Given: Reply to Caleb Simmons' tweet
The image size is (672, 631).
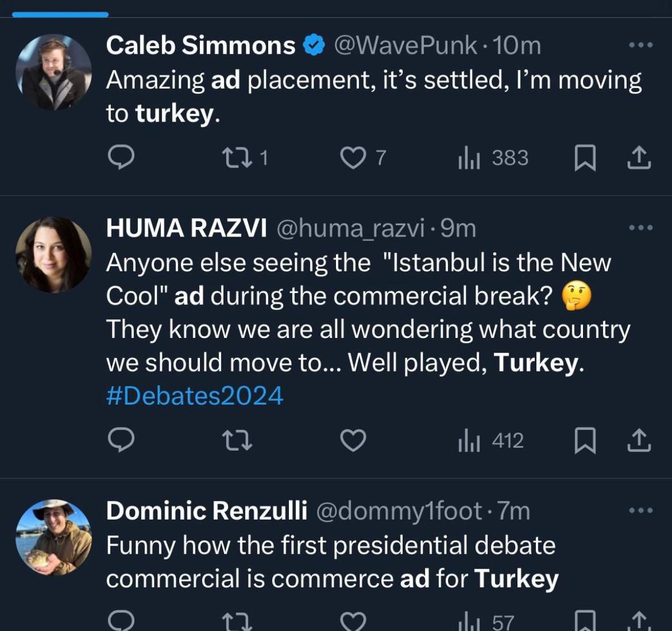Looking at the screenshot, I should (120, 158).
